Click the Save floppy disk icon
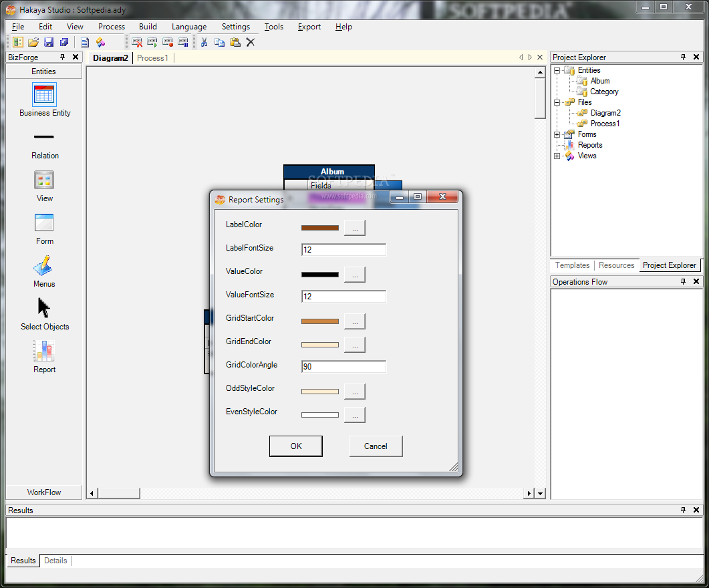709x588 pixels. (49, 42)
